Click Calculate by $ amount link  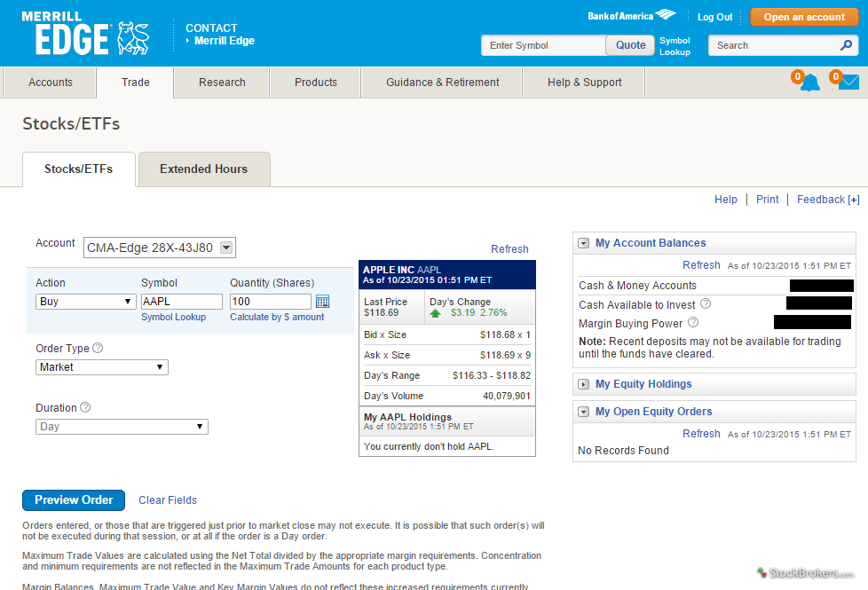pos(277,317)
